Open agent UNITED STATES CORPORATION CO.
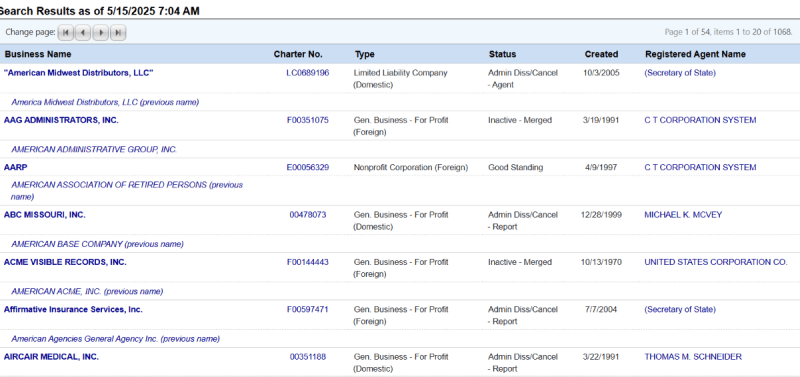This screenshot has width=800, height=377. pyautogui.click(x=716, y=262)
